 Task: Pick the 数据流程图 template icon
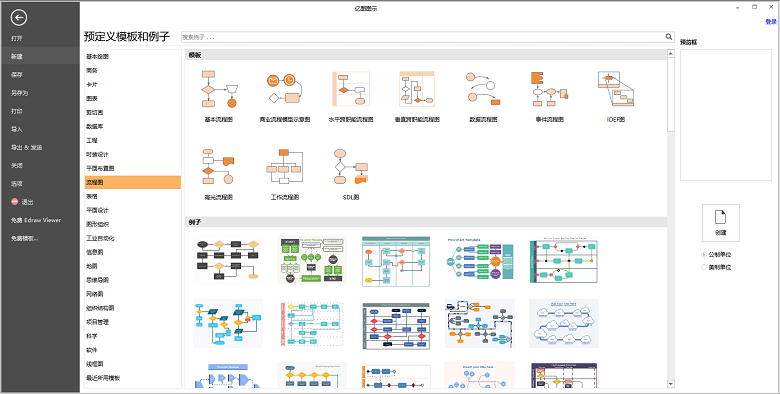pyautogui.click(x=483, y=89)
